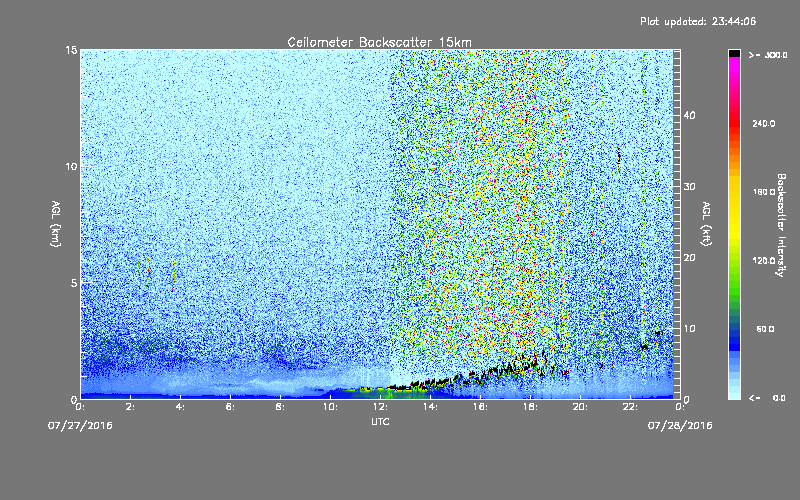Click the black cloud mark near 10 km above 22:
Viewport: 800px width, 500px height.
tap(619, 157)
